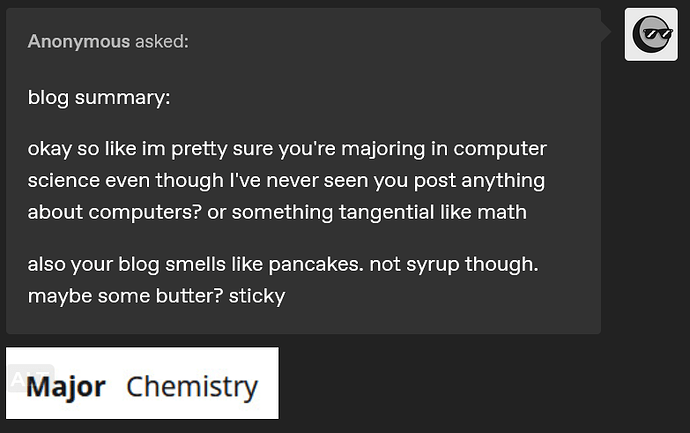Viewport: 690px width, 433px height.
Task: Click the word sticky at the end
Action: (x=257, y=296)
